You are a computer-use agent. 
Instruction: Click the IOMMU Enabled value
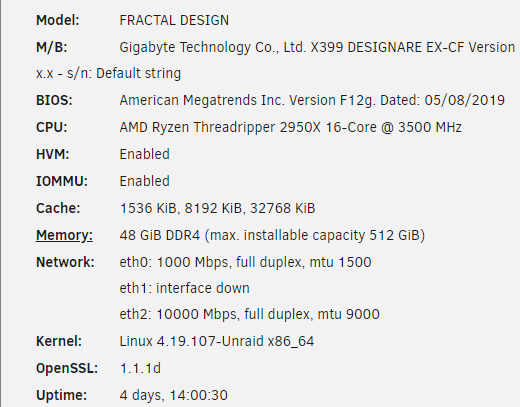tap(145, 181)
